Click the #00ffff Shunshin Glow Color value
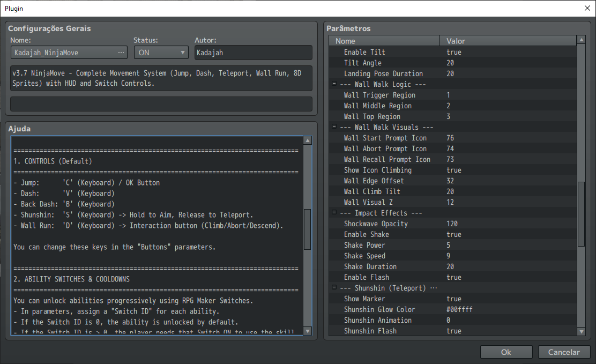The image size is (596, 364). tap(459, 309)
